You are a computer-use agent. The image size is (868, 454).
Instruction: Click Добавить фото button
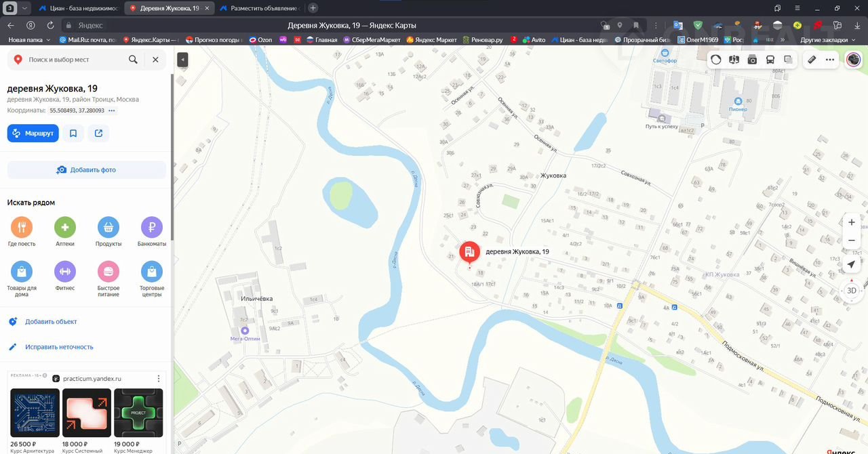click(86, 170)
